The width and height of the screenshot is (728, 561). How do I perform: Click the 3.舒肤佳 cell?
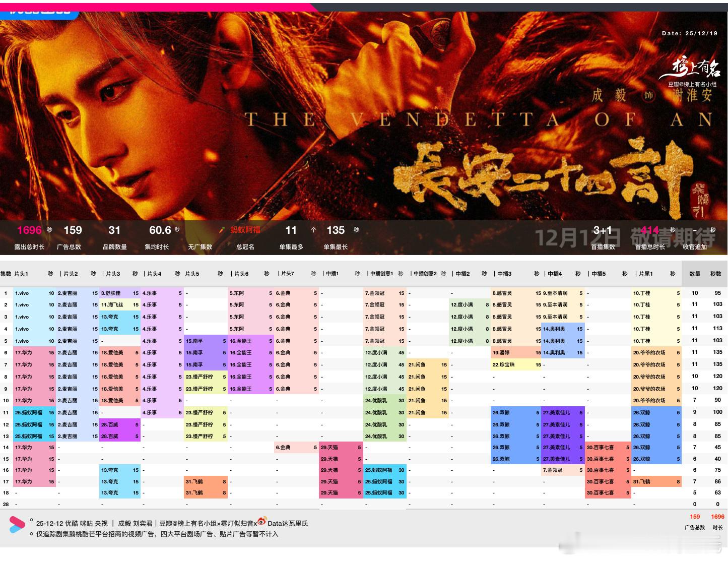[120, 293]
